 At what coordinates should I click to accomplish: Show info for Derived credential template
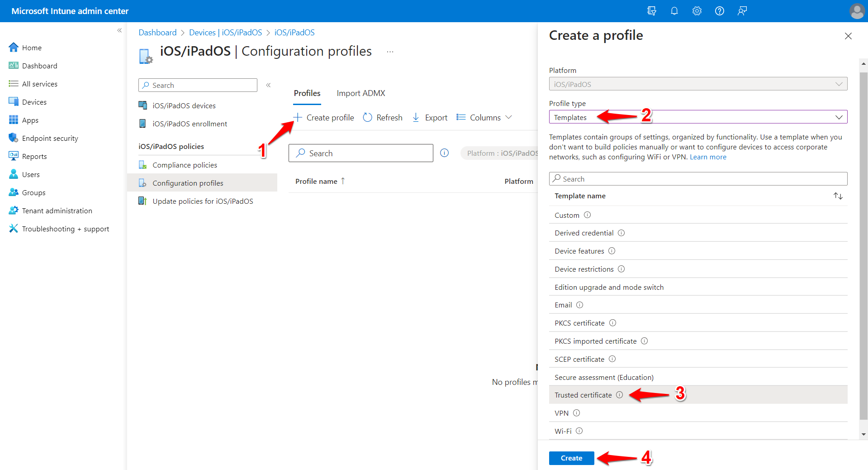[621, 233]
